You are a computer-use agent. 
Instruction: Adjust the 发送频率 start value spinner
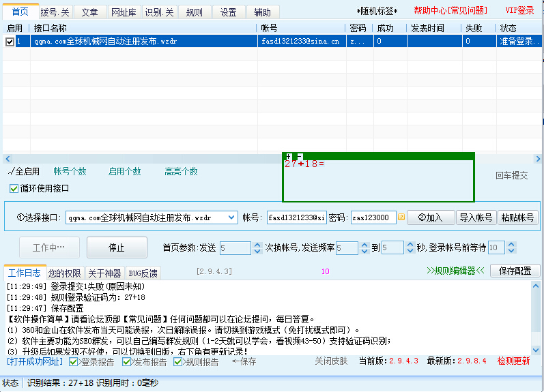point(364,247)
